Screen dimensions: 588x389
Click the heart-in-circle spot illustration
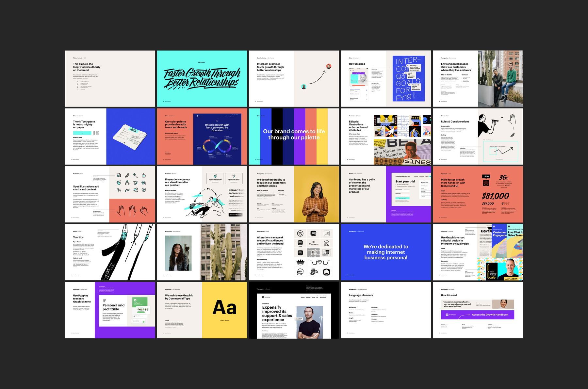click(x=144, y=190)
